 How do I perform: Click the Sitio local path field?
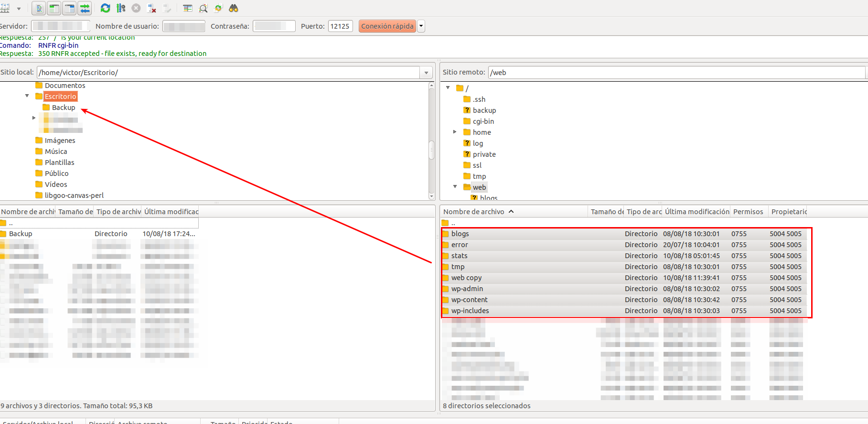pos(229,72)
